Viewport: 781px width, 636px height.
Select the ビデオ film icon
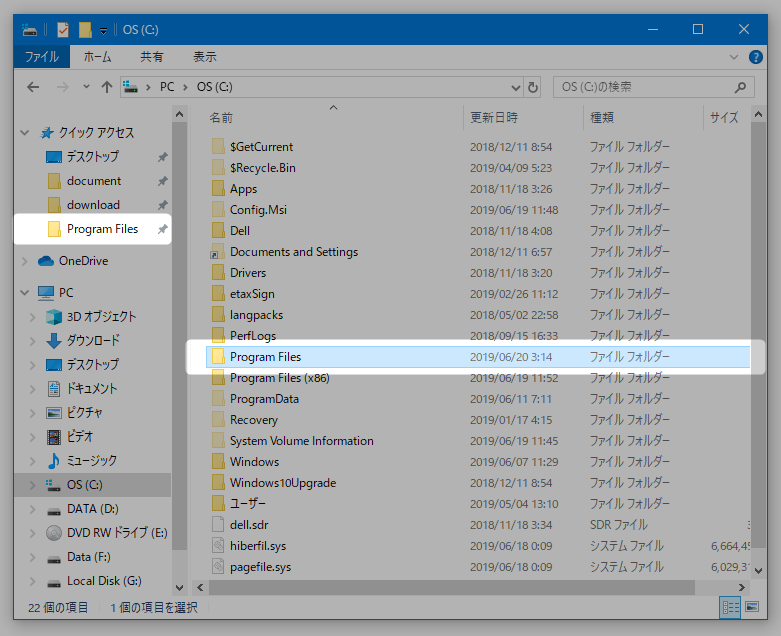pos(54,437)
